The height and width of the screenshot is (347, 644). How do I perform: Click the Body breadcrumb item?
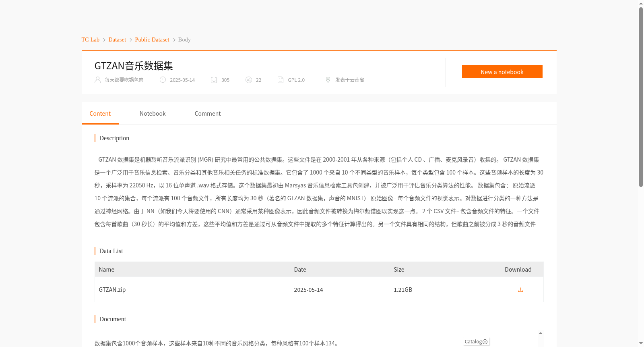coord(184,39)
